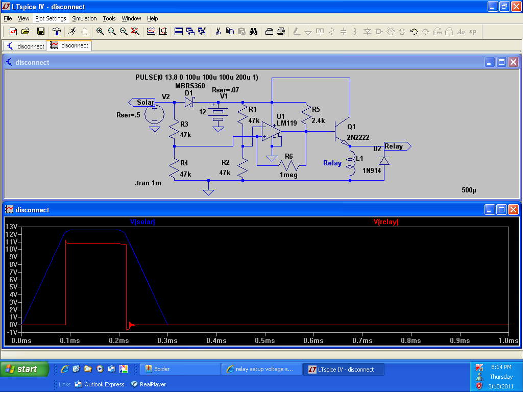Click LTspice IV - disconnect taskbar button
Image resolution: width=532 pixels, height=393 pixels.
[344, 369]
